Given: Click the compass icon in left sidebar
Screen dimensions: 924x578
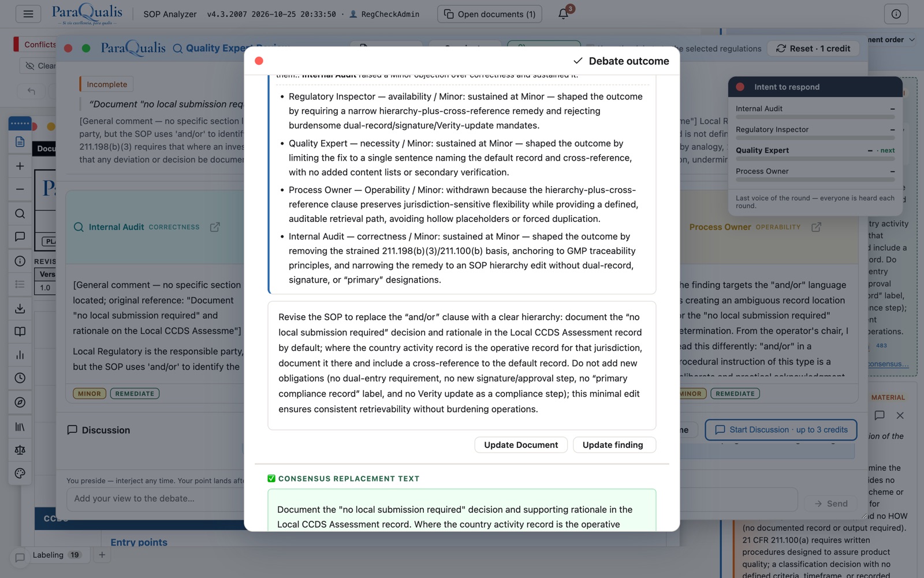Looking at the screenshot, I should (20, 402).
